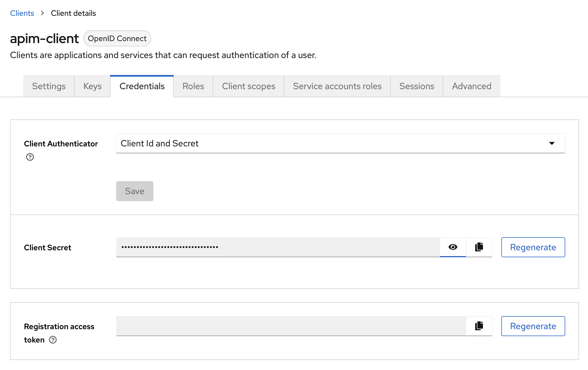The width and height of the screenshot is (588, 370).
Task: Expand the Client Authenticator dropdown
Action: coord(552,143)
